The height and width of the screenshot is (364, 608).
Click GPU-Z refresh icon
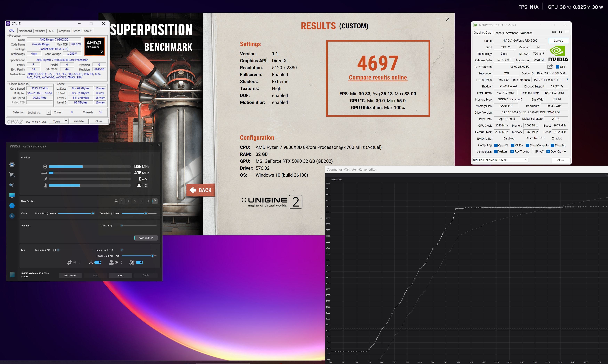[x=560, y=32]
